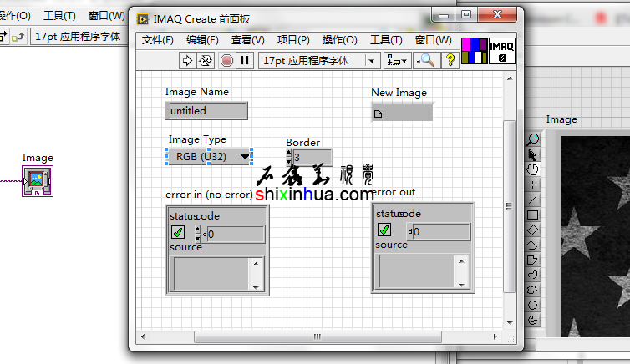Screen dimensions: 630x364
Task: Pick the Line ROI tool
Action: (x=533, y=200)
